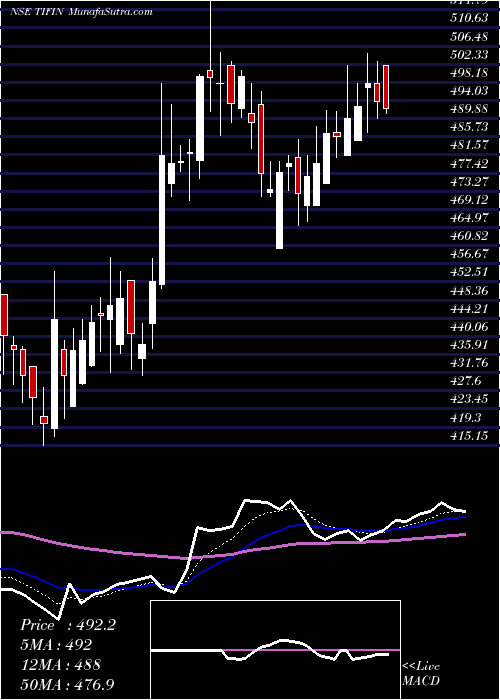Click the 12MA : 488 readout

(60, 664)
